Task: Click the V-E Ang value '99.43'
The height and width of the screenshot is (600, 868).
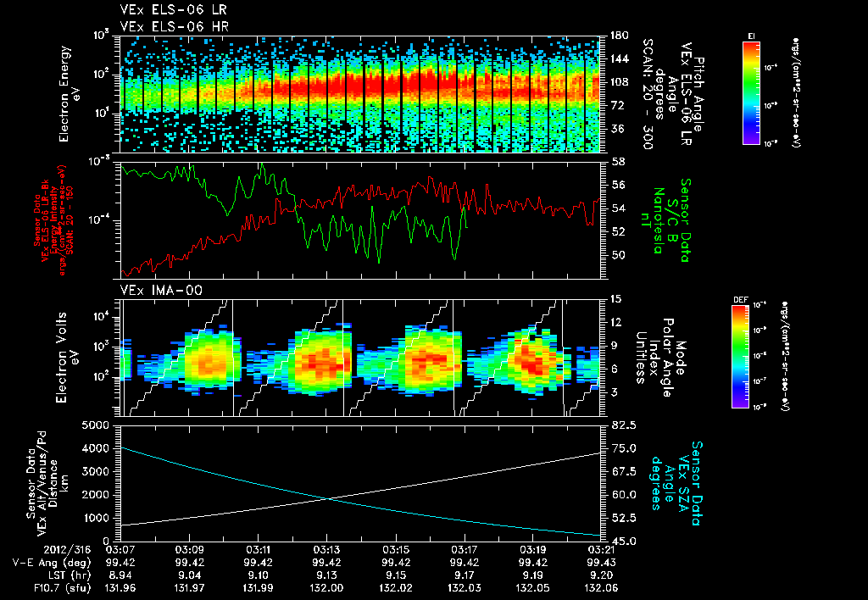Action: click(x=601, y=563)
